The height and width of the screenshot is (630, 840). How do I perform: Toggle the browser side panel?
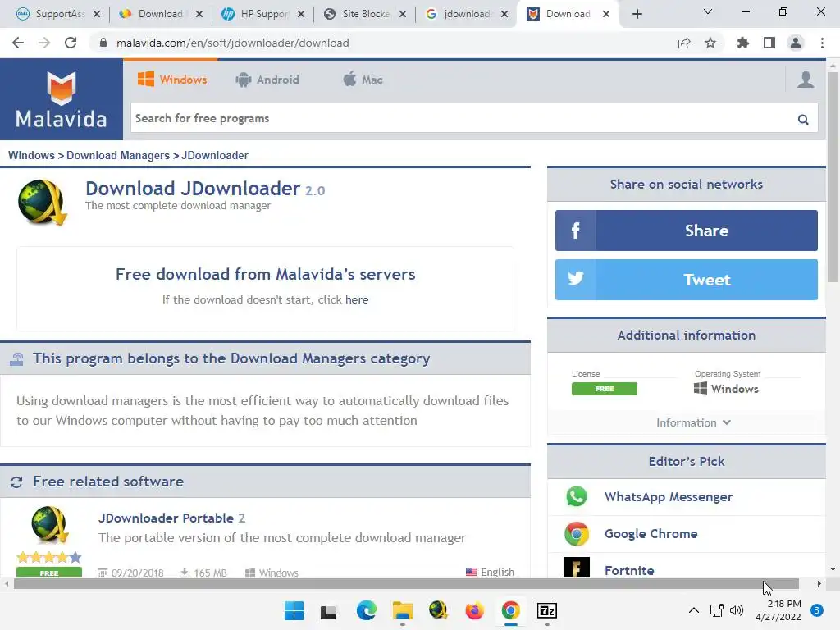coord(769,43)
